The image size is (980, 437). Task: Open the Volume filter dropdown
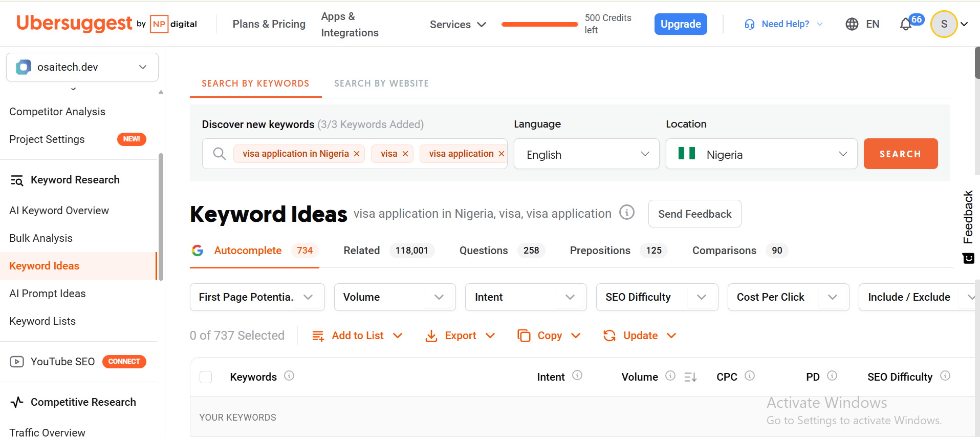[x=395, y=297]
